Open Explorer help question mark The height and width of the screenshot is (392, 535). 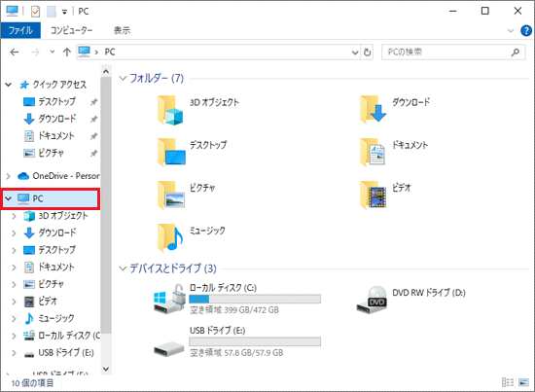(x=526, y=31)
